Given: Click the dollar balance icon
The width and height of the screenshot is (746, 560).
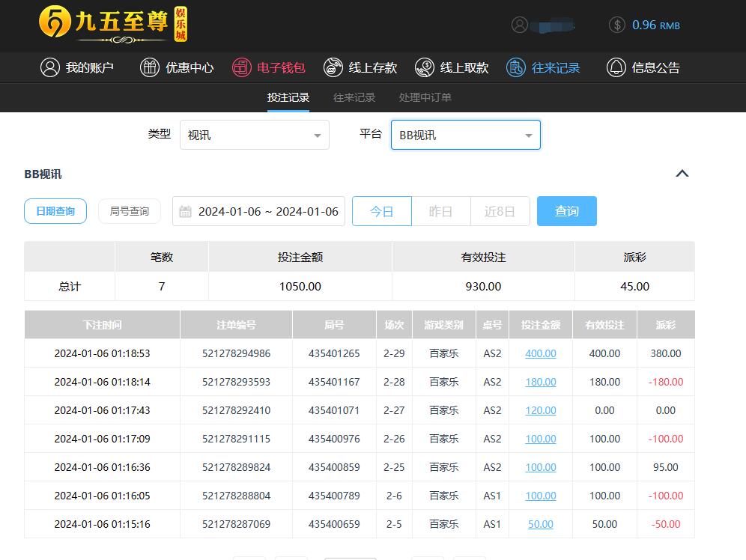Looking at the screenshot, I should click(617, 25).
